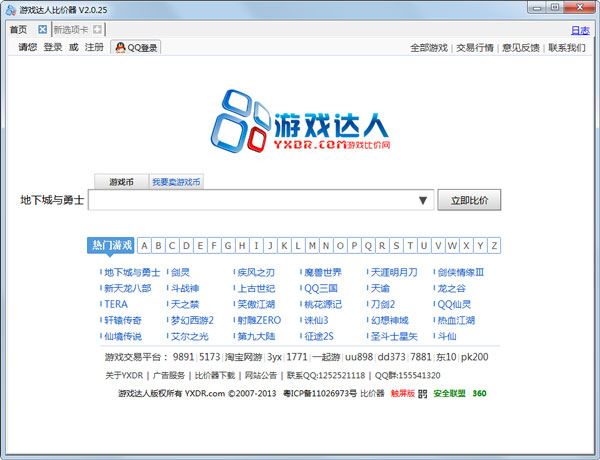Select game 热血江湖

coord(456,320)
